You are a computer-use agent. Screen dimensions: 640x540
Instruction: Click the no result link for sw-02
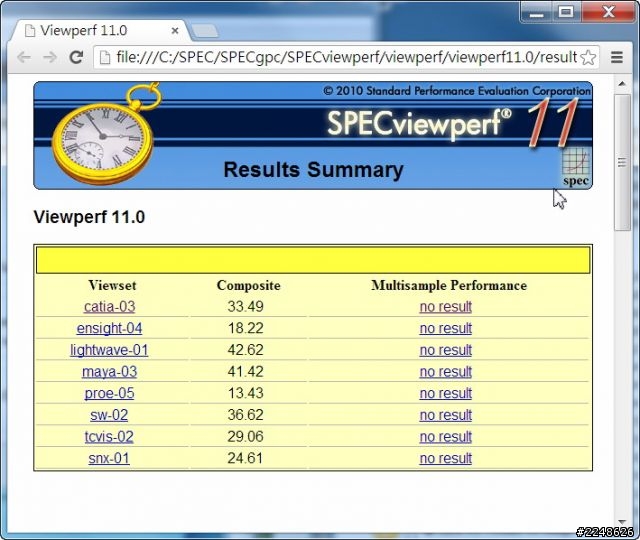[446, 415]
